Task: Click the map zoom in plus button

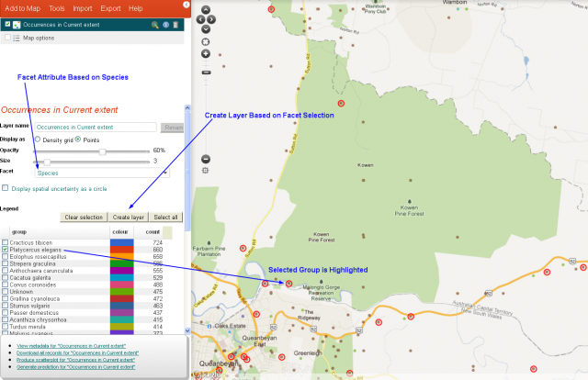Action: pos(205,54)
